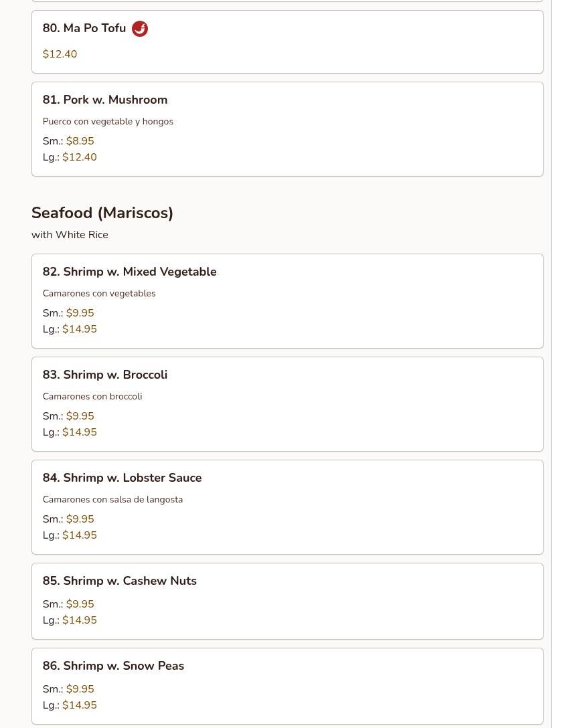Viewport: 565px width, 728px height.
Task: Click the Camarones con broccoli description
Action: pos(92,396)
